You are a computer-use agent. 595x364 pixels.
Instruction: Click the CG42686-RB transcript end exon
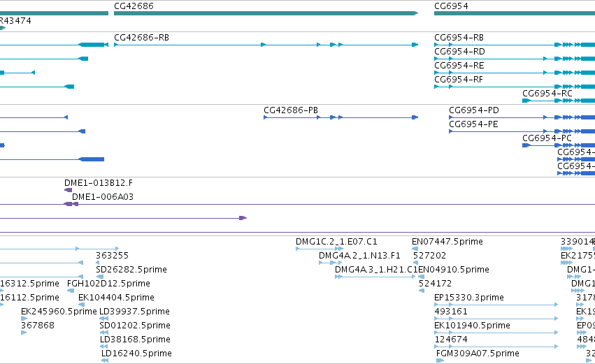pos(415,45)
